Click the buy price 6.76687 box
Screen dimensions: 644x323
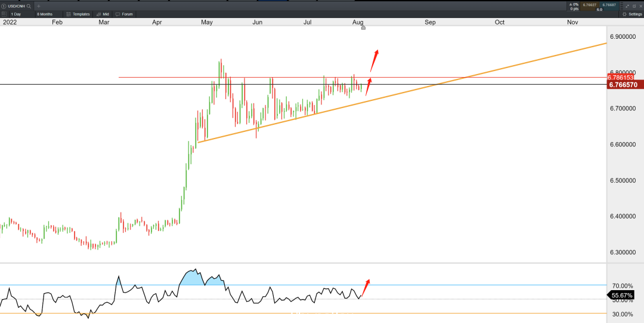click(609, 5)
